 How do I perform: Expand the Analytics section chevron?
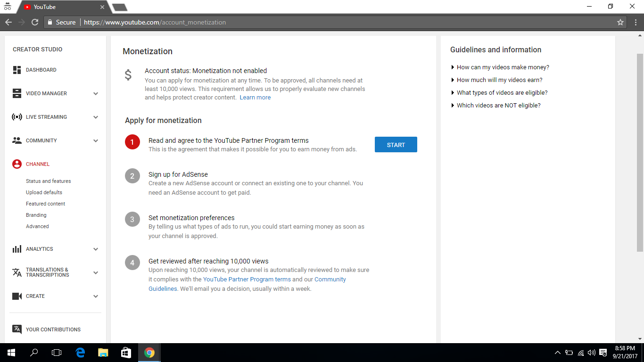coord(96,249)
